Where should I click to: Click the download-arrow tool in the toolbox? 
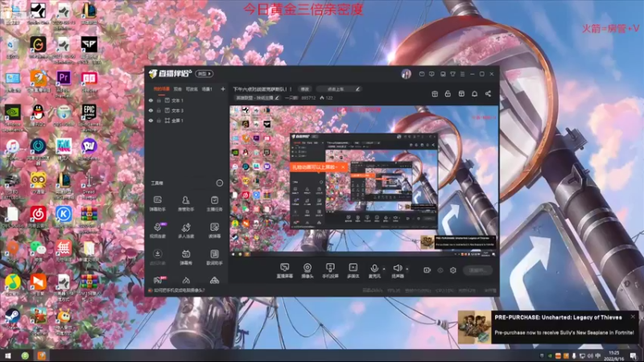pos(157,257)
